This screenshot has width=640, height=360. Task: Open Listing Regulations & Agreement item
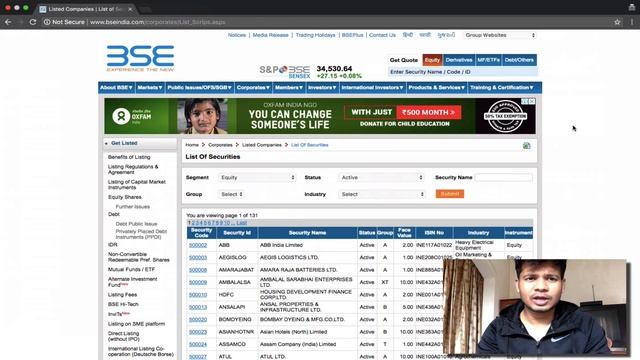coord(133,169)
